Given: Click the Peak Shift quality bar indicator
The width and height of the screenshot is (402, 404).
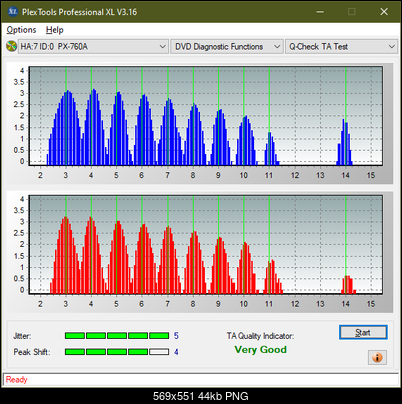Looking at the screenshot, I should pyautogui.click(x=117, y=352).
